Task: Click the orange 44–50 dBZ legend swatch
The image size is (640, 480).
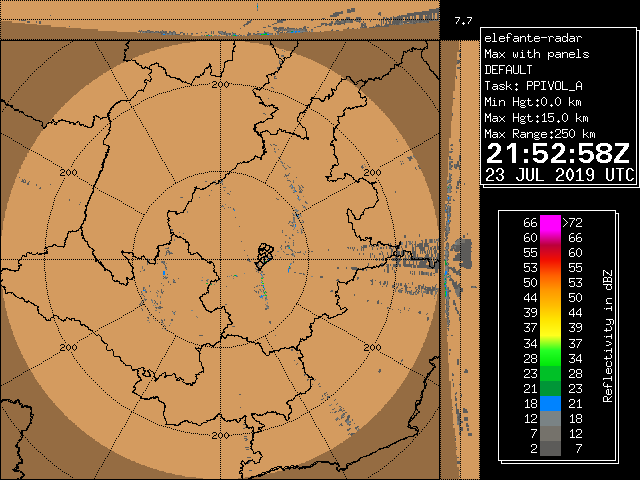Action: click(550, 297)
